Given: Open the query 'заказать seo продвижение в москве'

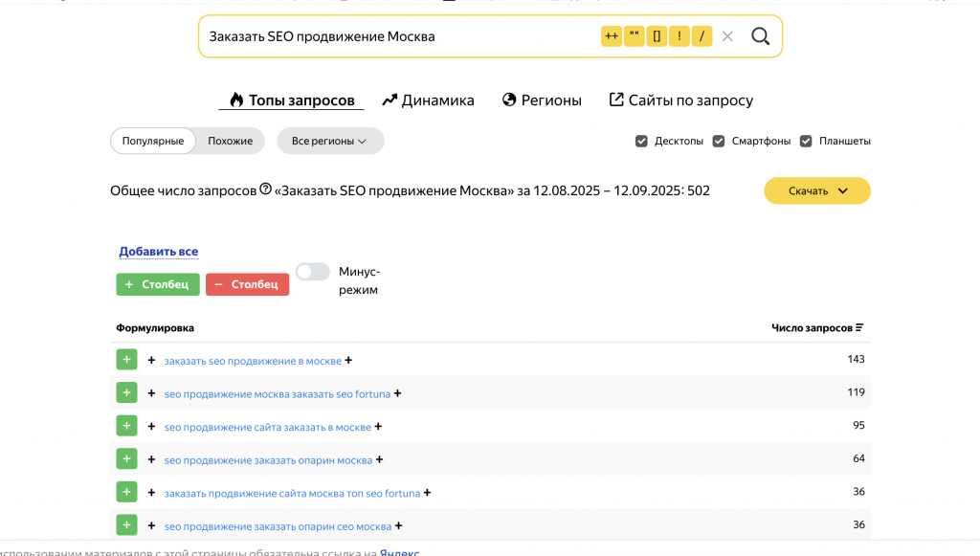Looking at the screenshot, I should point(252,360).
